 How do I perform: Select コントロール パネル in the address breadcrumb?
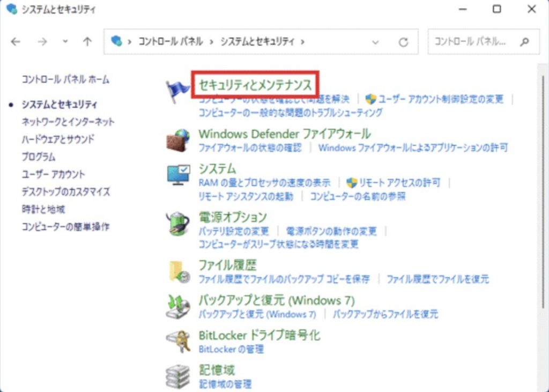click(170, 42)
